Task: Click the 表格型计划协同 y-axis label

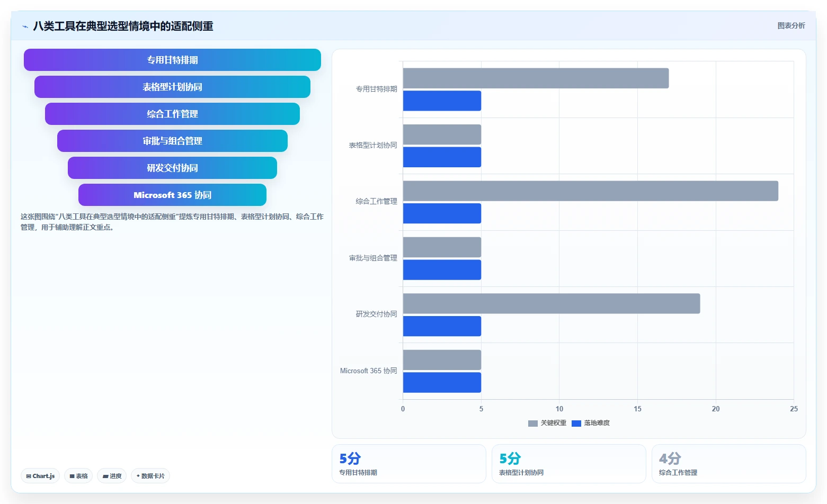Action: [x=373, y=145]
